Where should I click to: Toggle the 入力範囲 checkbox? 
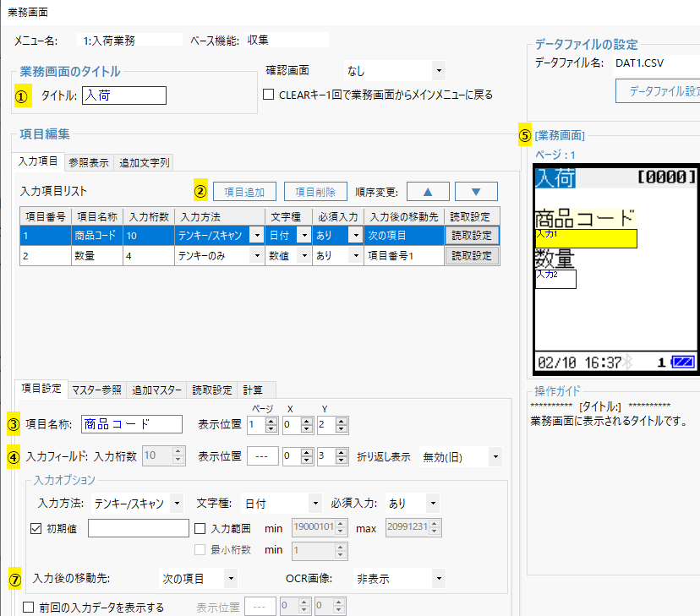click(x=200, y=528)
